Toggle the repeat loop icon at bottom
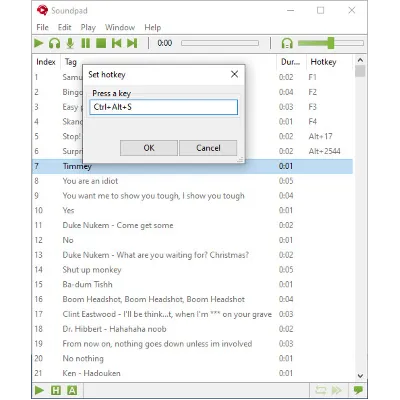The height and width of the screenshot is (400, 400). (321, 390)
